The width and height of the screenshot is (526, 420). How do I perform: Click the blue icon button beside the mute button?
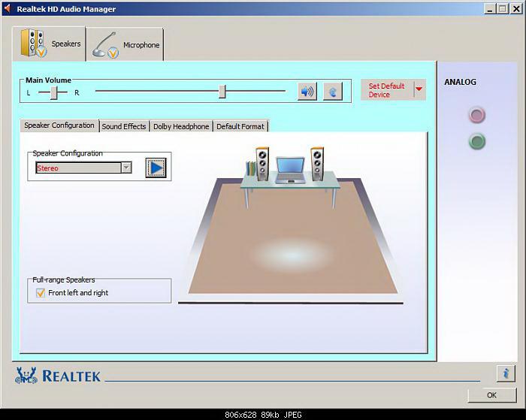click(333, 91)
